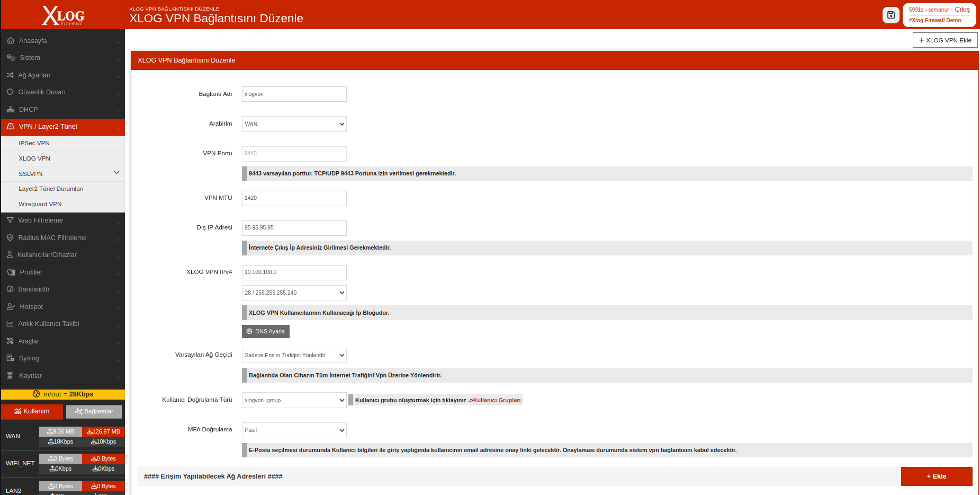Click the Anlık Kullanıcı Takibi chart icon
Screen dimensions: 980x495
pyautogui.click(x=10, y=323)
